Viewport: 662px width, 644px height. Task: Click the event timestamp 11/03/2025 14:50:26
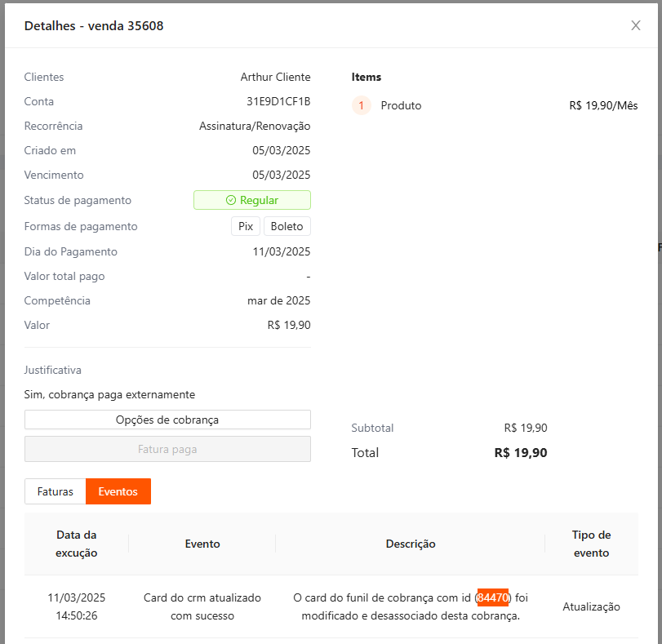pos(77,606)
